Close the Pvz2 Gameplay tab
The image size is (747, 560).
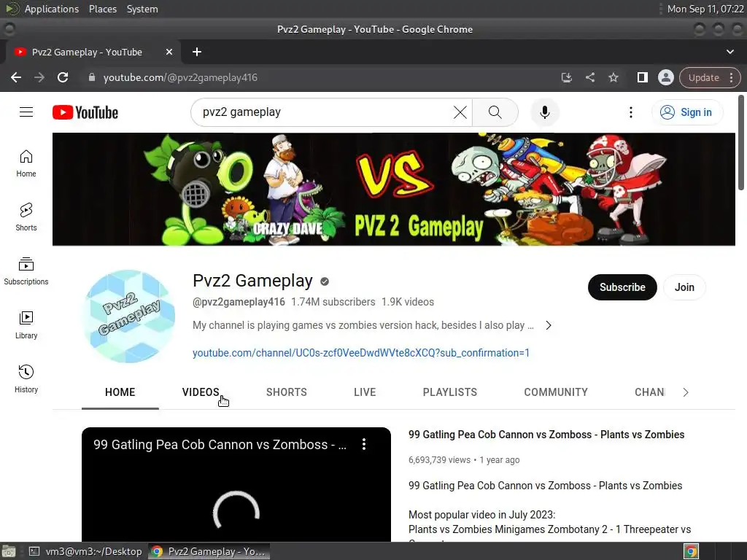coord(169,52)
